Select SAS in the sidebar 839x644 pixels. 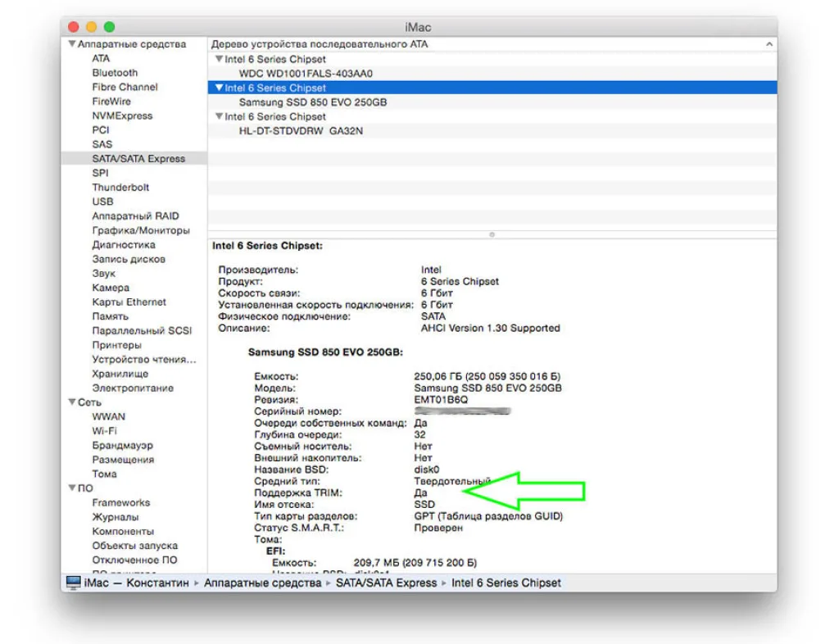[x=102, y=144]
